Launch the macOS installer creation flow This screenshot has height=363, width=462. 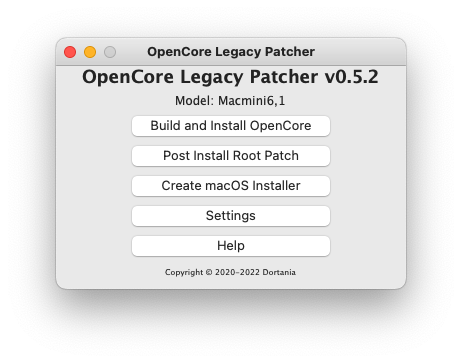231,186
